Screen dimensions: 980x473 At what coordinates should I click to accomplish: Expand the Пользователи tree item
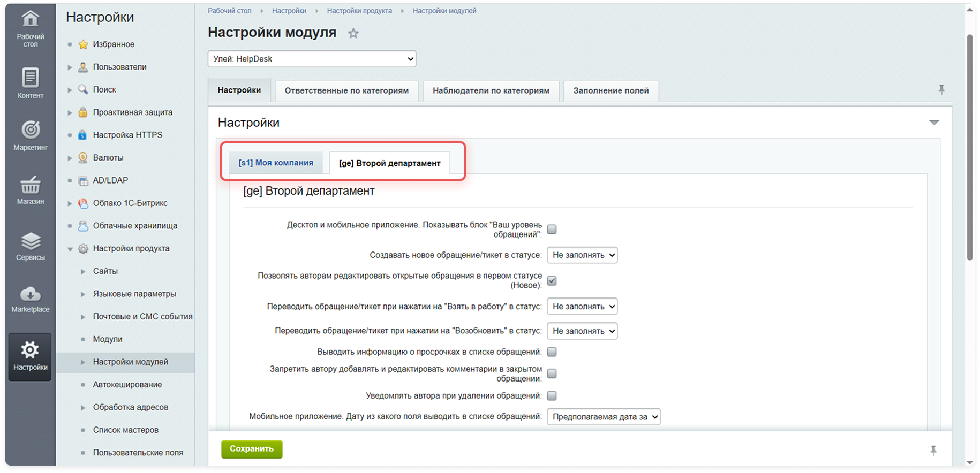[x=70, y=67]
